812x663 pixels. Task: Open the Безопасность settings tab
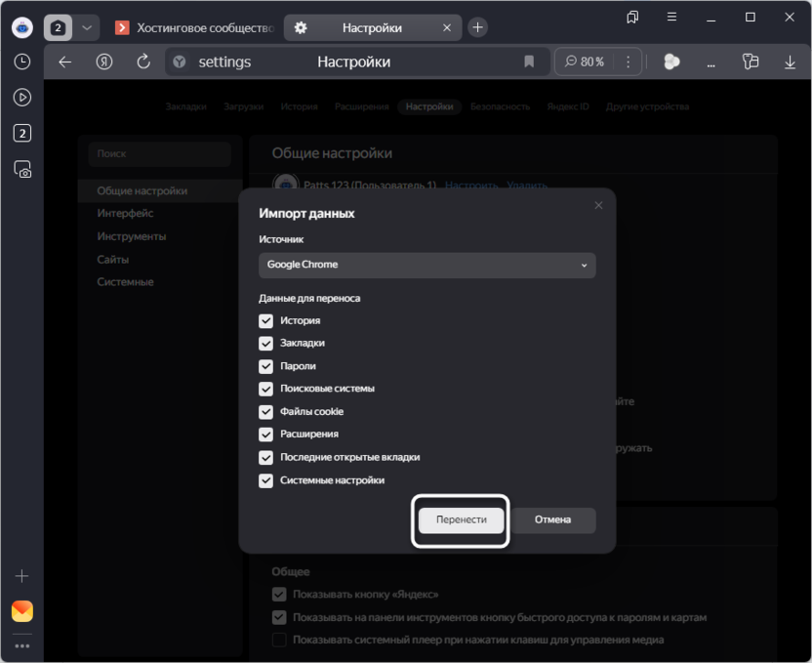(x=500, y=106)
